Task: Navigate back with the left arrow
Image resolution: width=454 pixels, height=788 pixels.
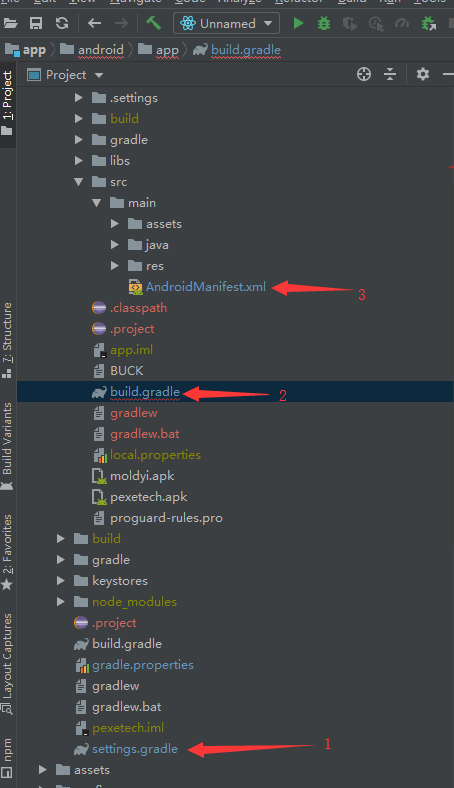Action: pos(94,23)
